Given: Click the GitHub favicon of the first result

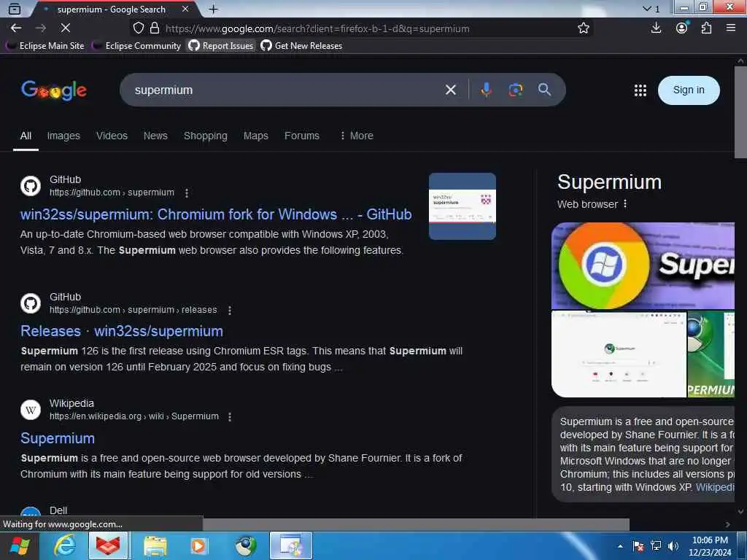Looking at the screenshot, I should 31,186.
